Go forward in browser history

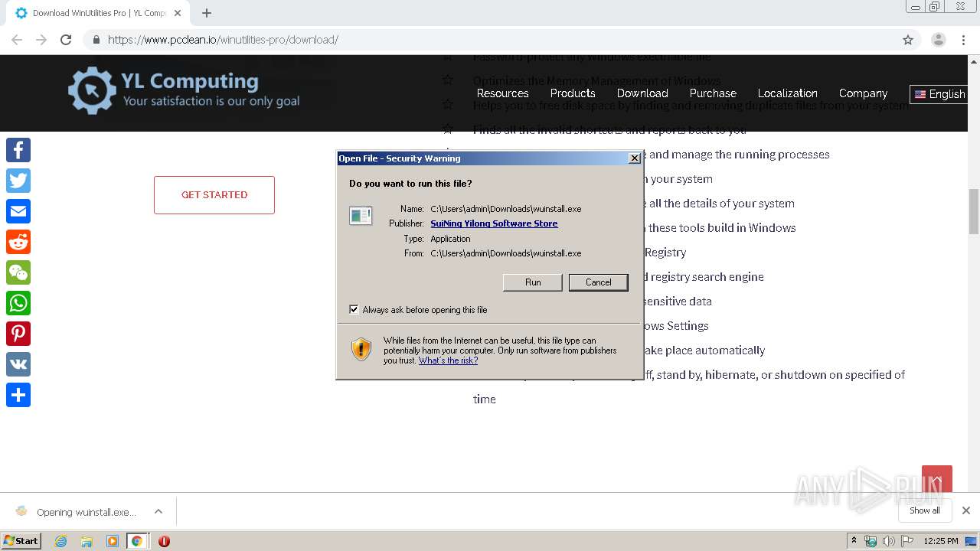[41, 40]
